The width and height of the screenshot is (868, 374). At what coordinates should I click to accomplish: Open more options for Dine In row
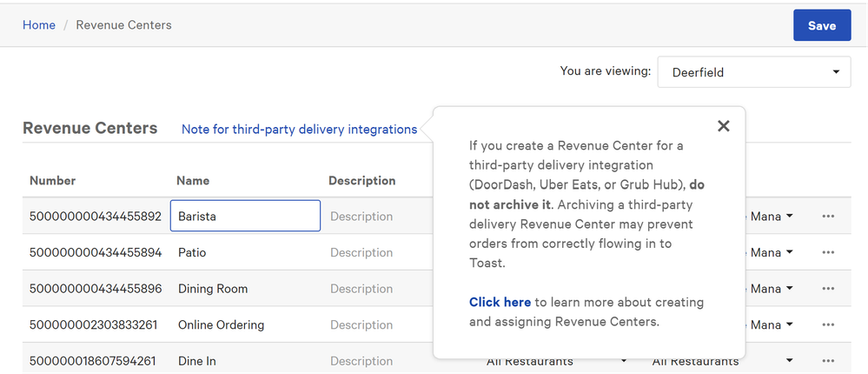(x=827, y=361)
